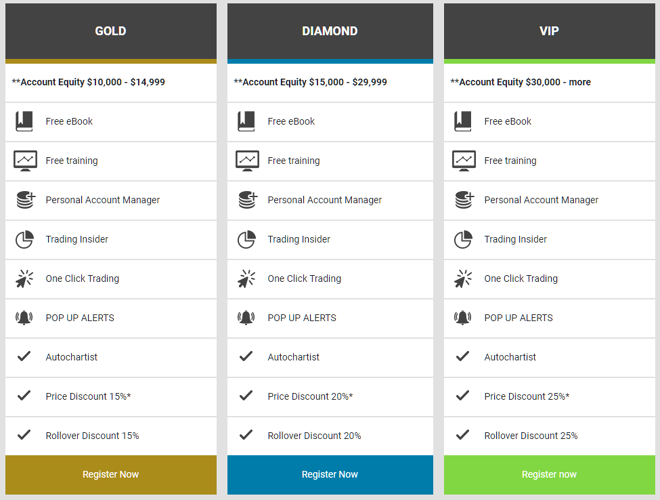Click the POP UP ALERTS bell icon in VIP
This screenshot has width=660, height=500.
point(463,318)
